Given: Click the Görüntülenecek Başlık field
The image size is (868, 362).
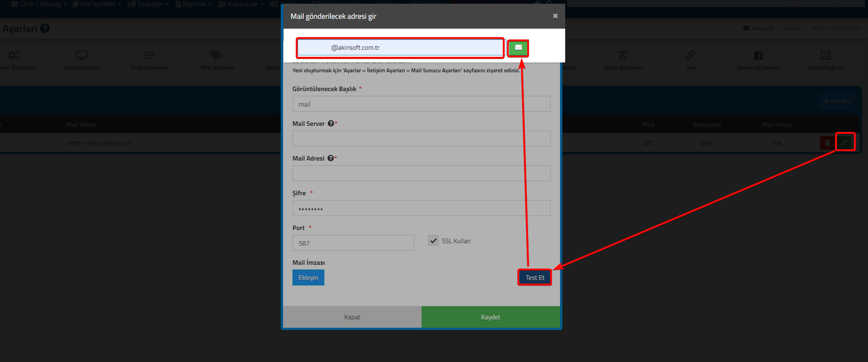Looking at the screenshot, I should click(x=421, y=104).
